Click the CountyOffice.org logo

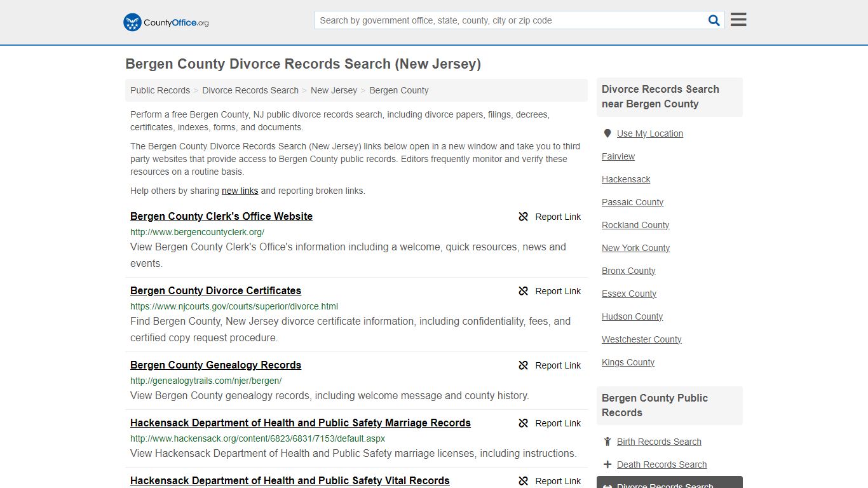click(x=166, y=22)
